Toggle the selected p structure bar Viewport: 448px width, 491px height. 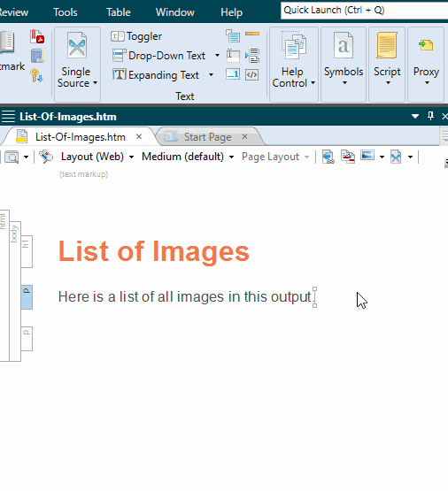[27, 297]
